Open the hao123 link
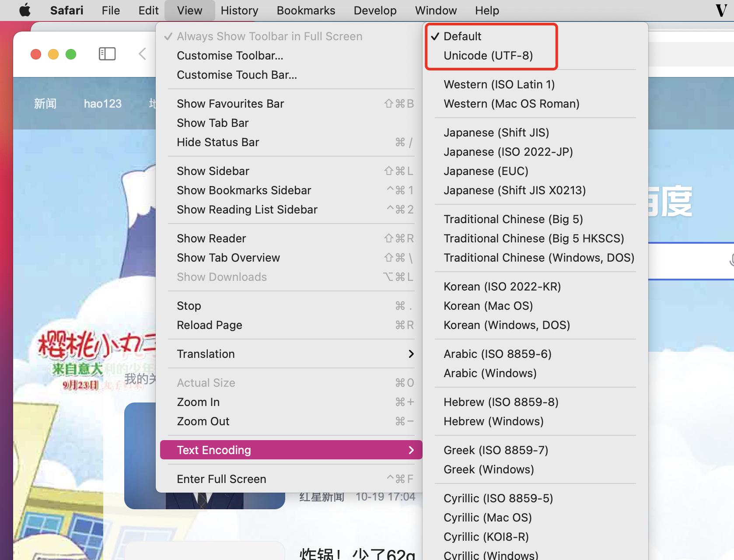Viewport: 734px width, 560px height. point(103,104)
